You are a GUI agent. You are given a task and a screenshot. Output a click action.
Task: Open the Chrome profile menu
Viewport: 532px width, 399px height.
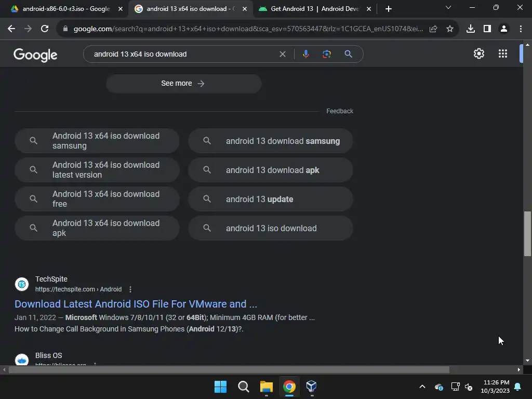click(x=504, y=29)
